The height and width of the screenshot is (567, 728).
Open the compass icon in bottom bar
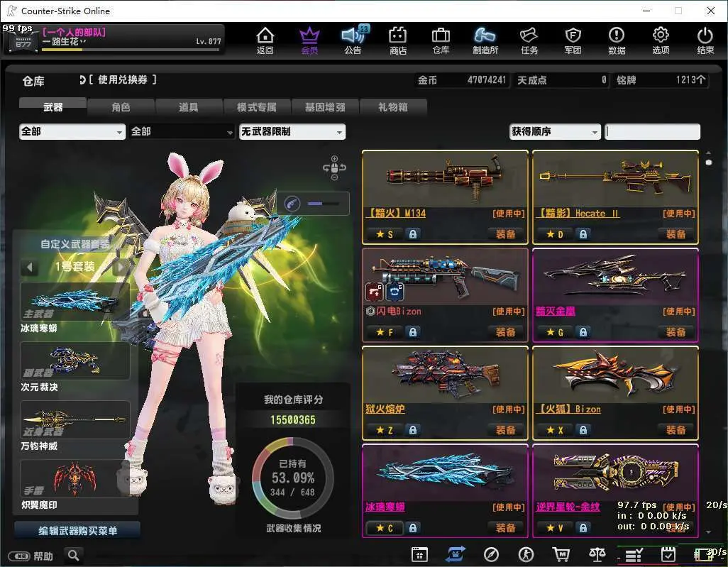[x=491, y=554]
